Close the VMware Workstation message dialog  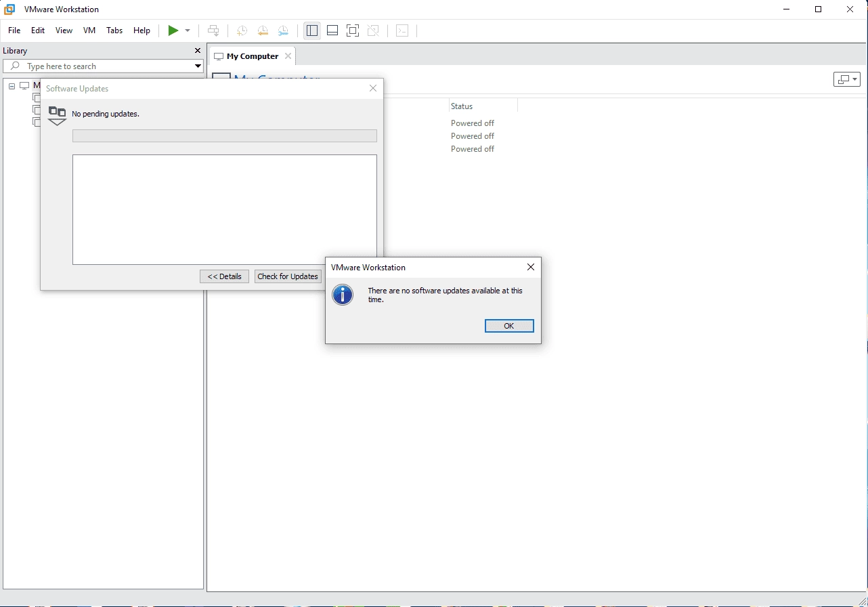coord(531,267)
